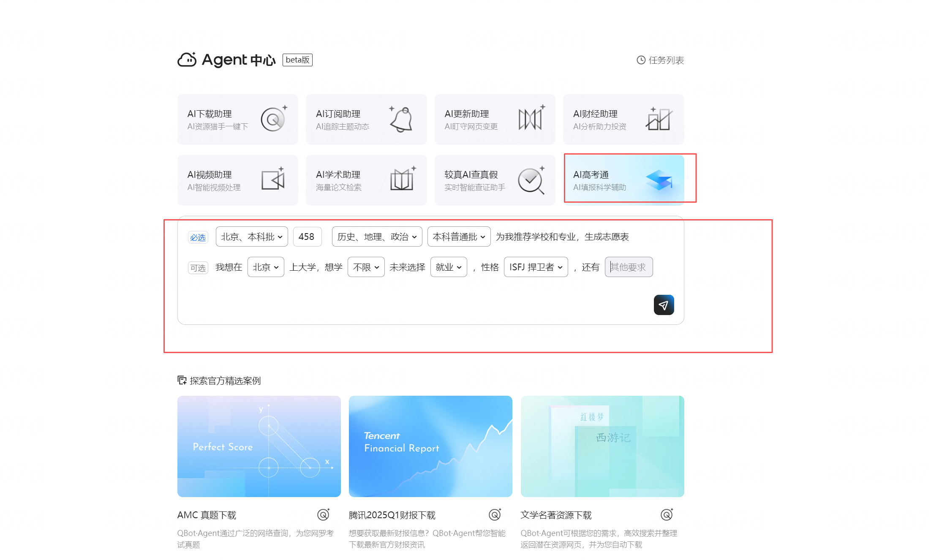
Task: Select the AI订阅助理 card
Action: pos(366,120)
